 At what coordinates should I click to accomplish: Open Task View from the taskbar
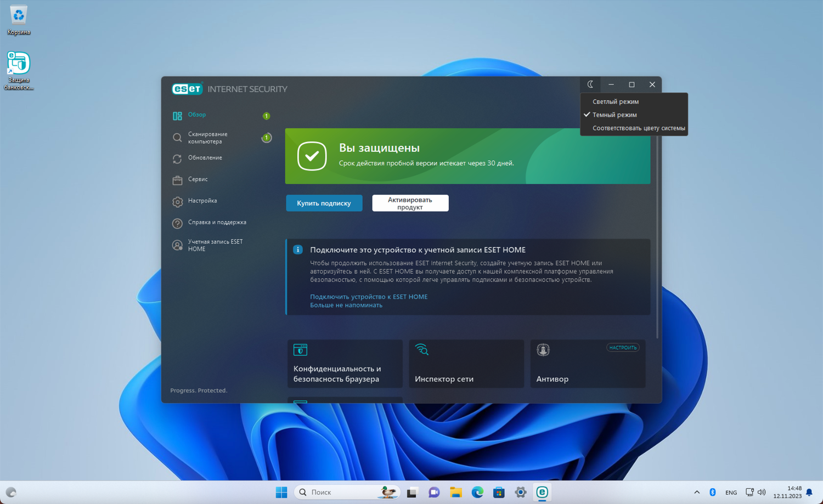point(412,492)
